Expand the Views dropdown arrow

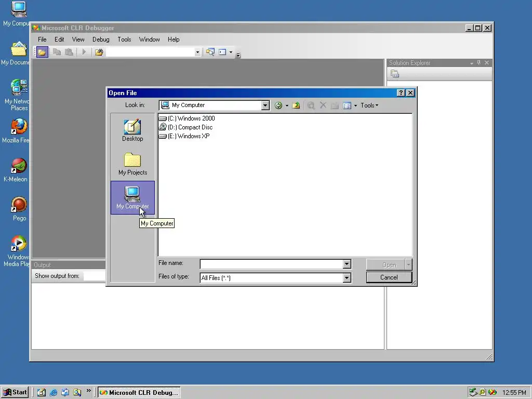(355, 105)
